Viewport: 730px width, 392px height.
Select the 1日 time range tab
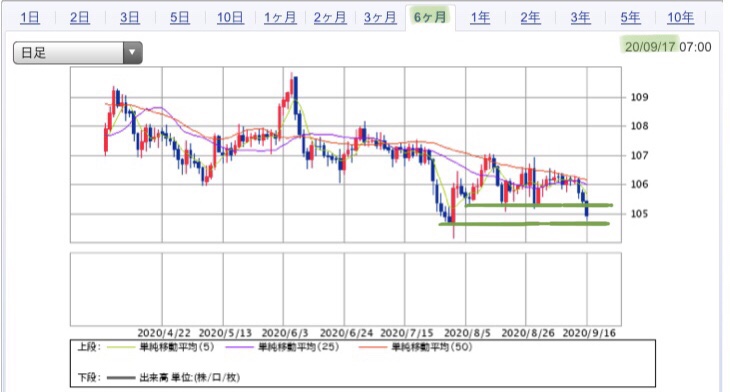click(x=30, y=18)
